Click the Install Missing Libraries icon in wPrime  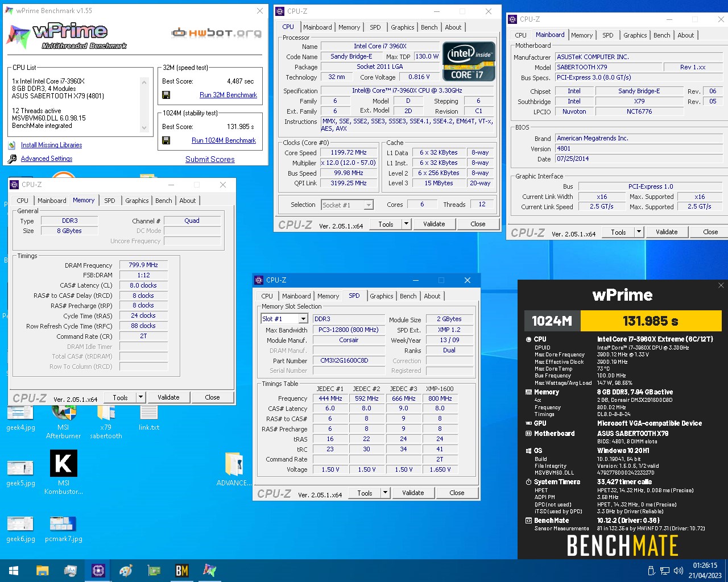coord(12,145)
